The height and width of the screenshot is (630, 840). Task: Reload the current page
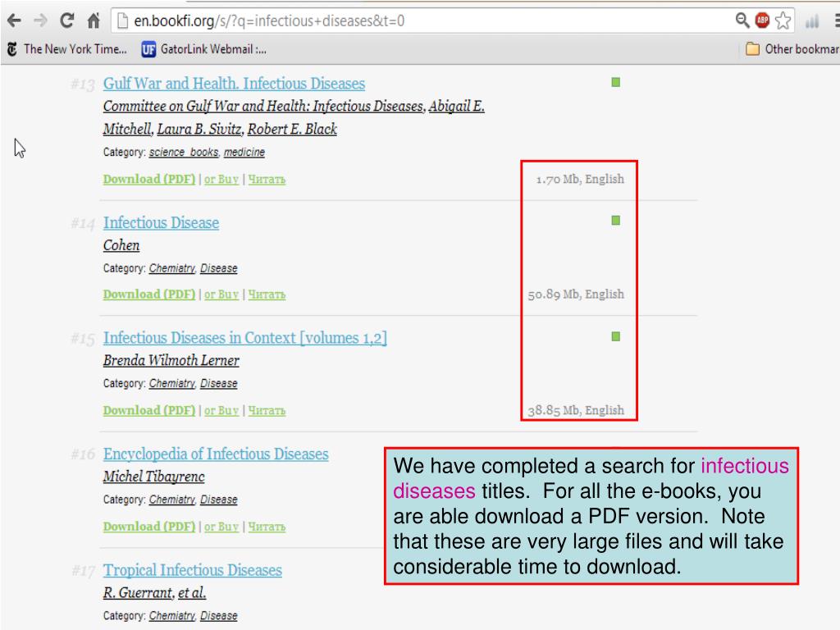(67, 21)
